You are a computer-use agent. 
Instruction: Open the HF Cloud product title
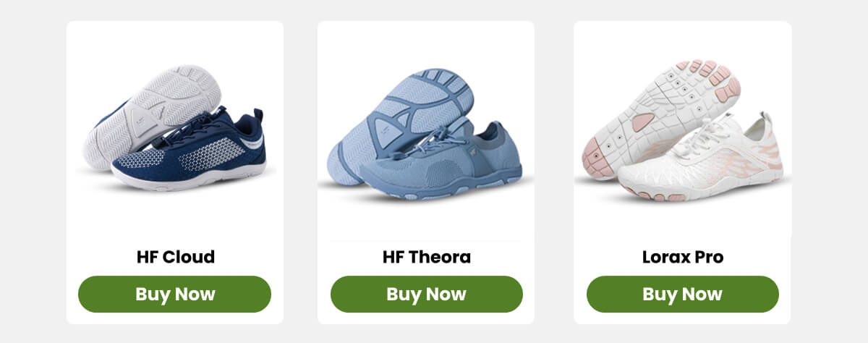[175, 257]
